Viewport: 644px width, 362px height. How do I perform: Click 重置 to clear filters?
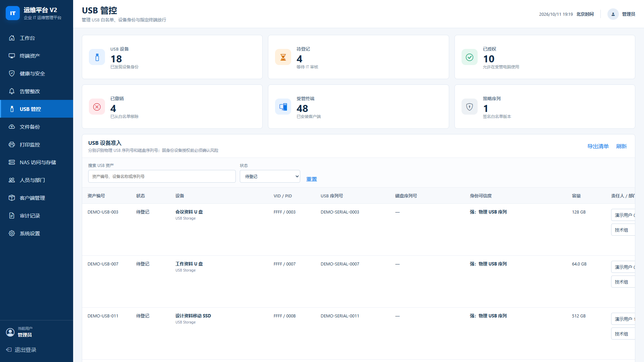(x=312, y=179)
